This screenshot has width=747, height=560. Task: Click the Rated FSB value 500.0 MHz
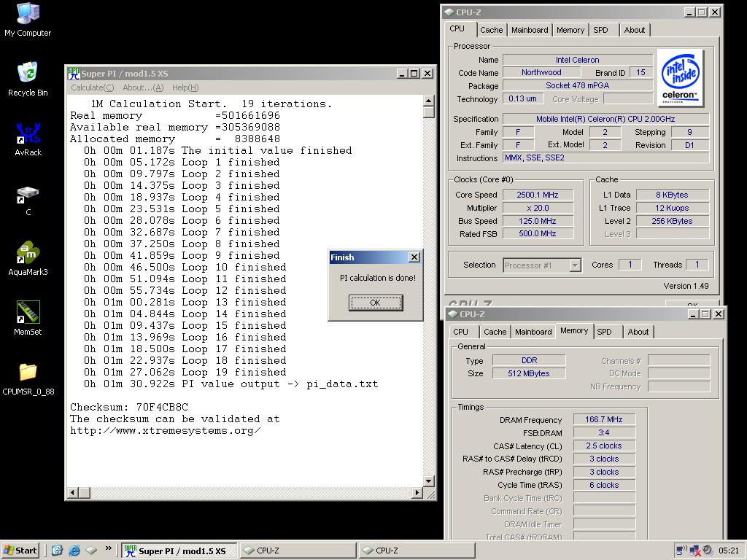pos(538,234)
